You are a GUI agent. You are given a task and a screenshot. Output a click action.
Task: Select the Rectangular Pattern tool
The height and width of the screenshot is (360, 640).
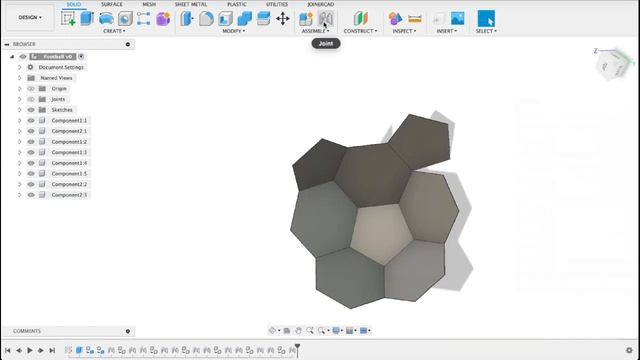pos(144,18)
